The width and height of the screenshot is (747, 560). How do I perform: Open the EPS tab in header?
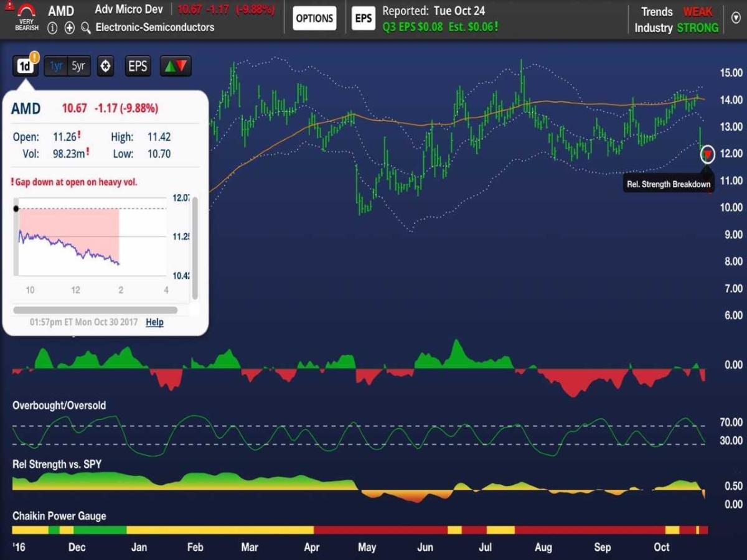(363, 19)
